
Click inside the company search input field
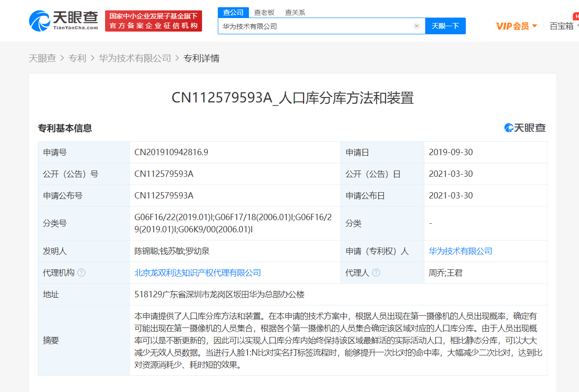316,26
